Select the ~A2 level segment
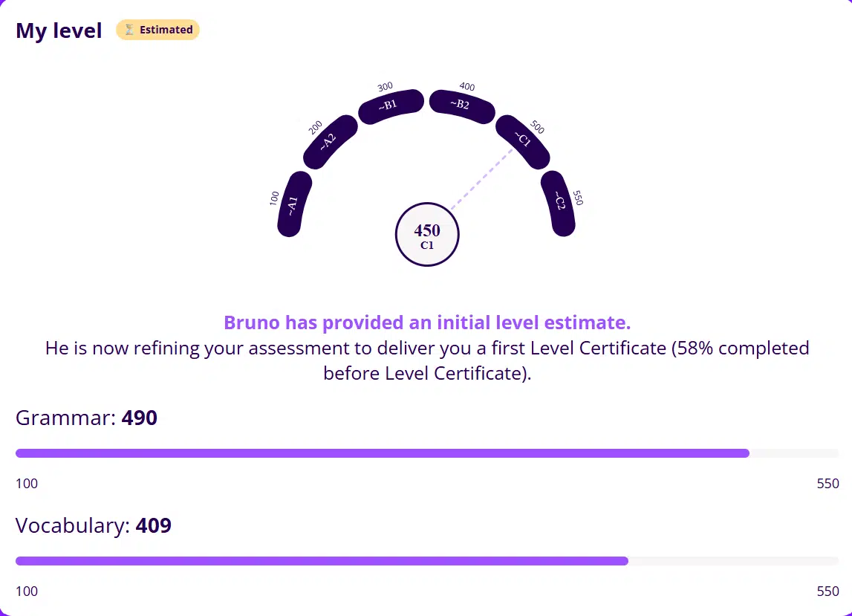The width and height of the screenshot is (852, 616). pyautogui.click(x=330, y=141)
